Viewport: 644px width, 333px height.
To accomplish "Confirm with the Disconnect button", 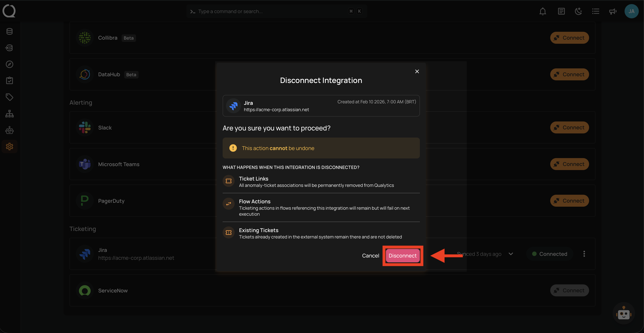I will coord(402,256).
